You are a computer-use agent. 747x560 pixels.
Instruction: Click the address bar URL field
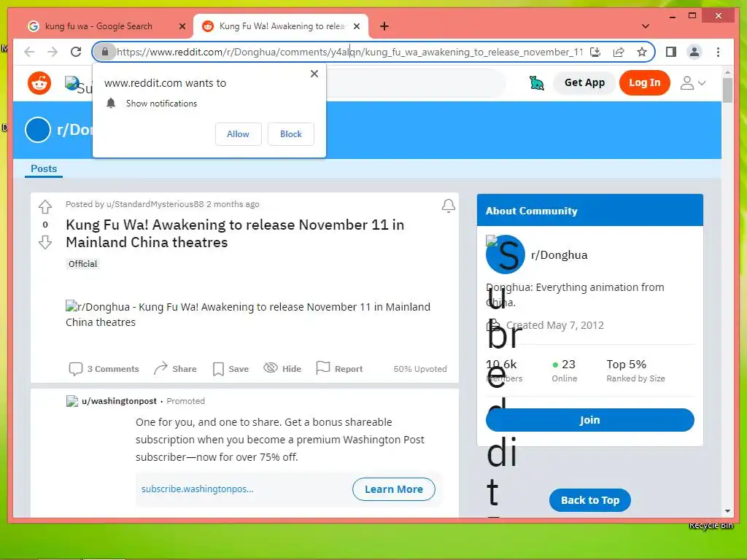coord(349,52)
